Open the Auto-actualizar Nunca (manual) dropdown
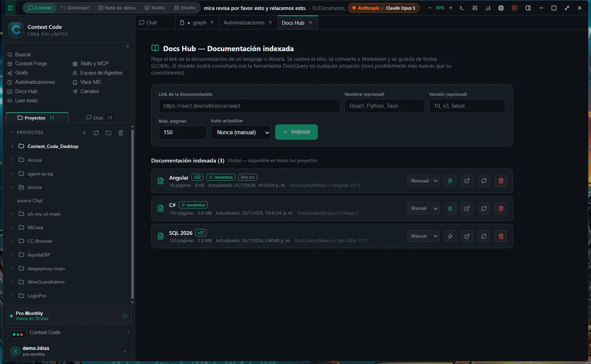The height and width of the screenshot is (364, 591). coord(241,133)
